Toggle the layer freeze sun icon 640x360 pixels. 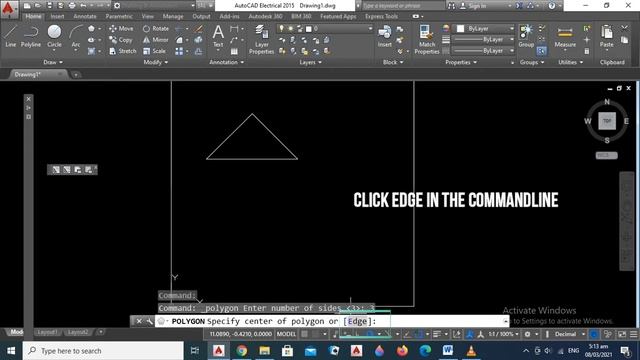click(x=291, y=29)
